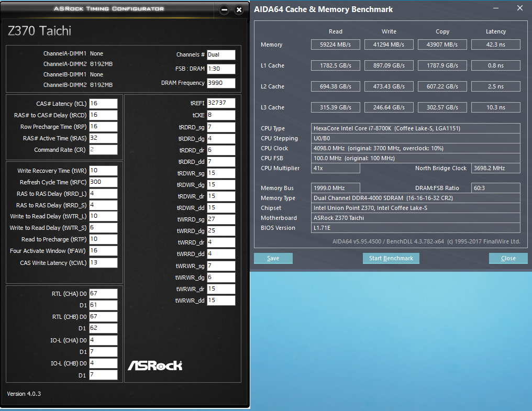Select the CPU FSB value 100.0 MHz
532x411 pixels.
pyautogui.click(x=416, y=158)
